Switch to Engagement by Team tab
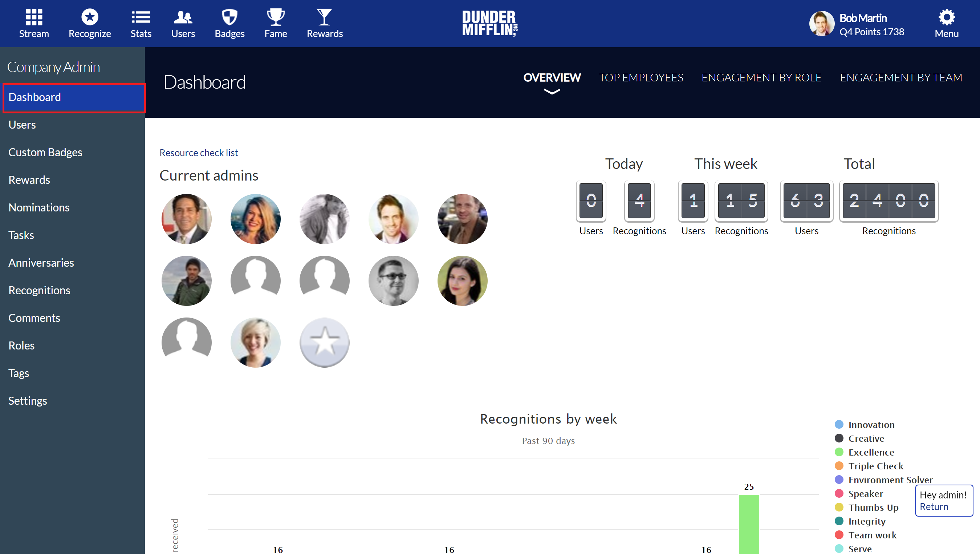The image size is (980, 554). (901, 78)
